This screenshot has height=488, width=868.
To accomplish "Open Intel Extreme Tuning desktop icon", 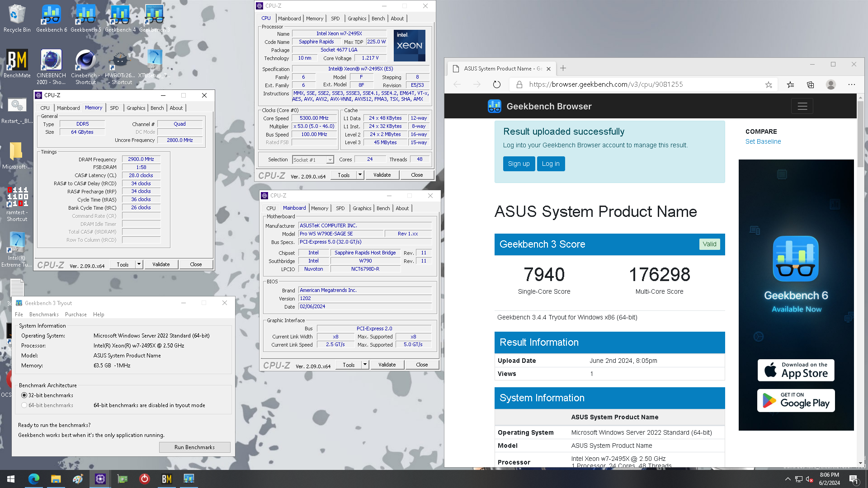I will pyautogui.click(x=17, y=249).
